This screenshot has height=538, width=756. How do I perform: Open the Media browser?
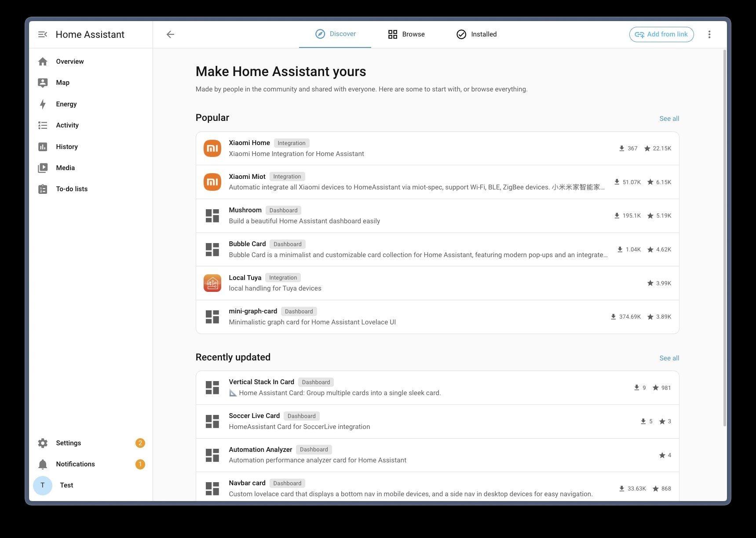tap(91, 168)
